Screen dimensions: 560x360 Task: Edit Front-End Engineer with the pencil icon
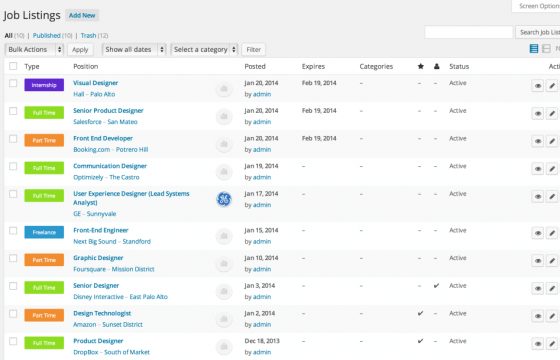tap(552, 233)
